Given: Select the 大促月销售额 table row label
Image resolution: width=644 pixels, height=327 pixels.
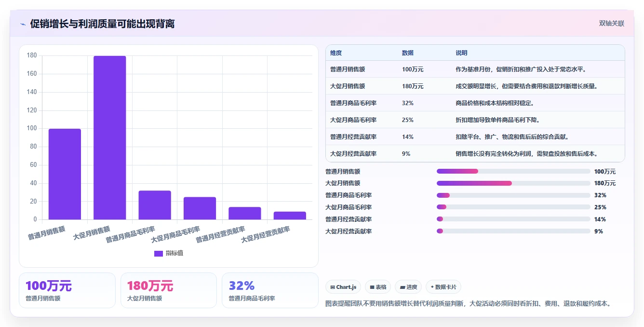Looking at the screenshot, I should (x=348, y=86).
